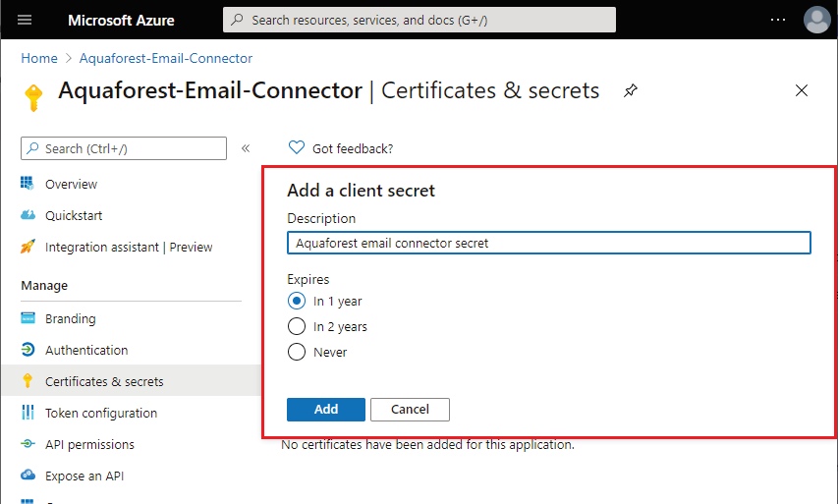Select the Never expires radio button

coord(297,352)
